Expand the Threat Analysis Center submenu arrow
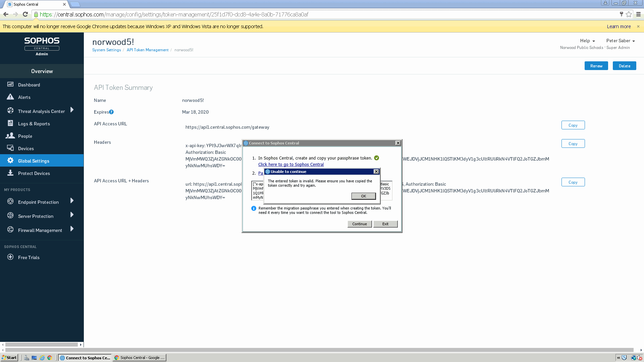The width and height of the screenshot is (644, 362). click(72, 110)
